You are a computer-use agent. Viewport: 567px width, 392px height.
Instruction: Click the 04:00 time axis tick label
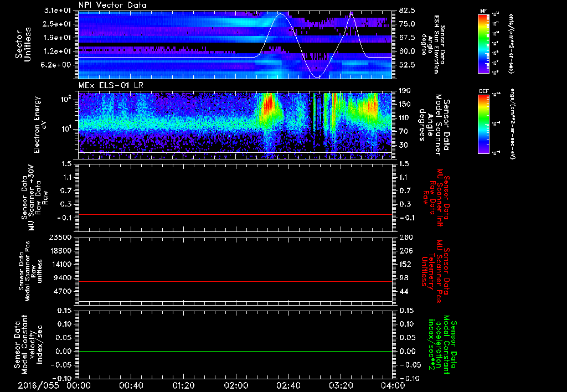(393, 385)
